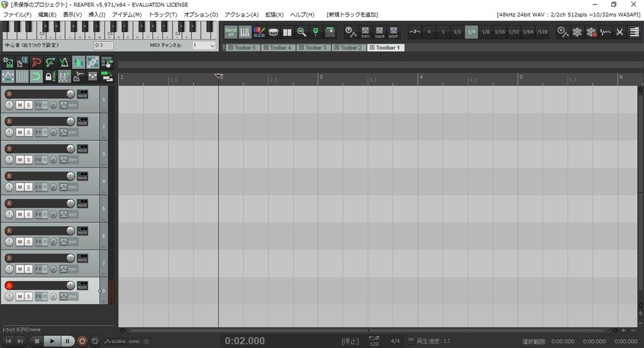
Task: Toggle the chain-link item grouping icon
Action: [93, 62]
